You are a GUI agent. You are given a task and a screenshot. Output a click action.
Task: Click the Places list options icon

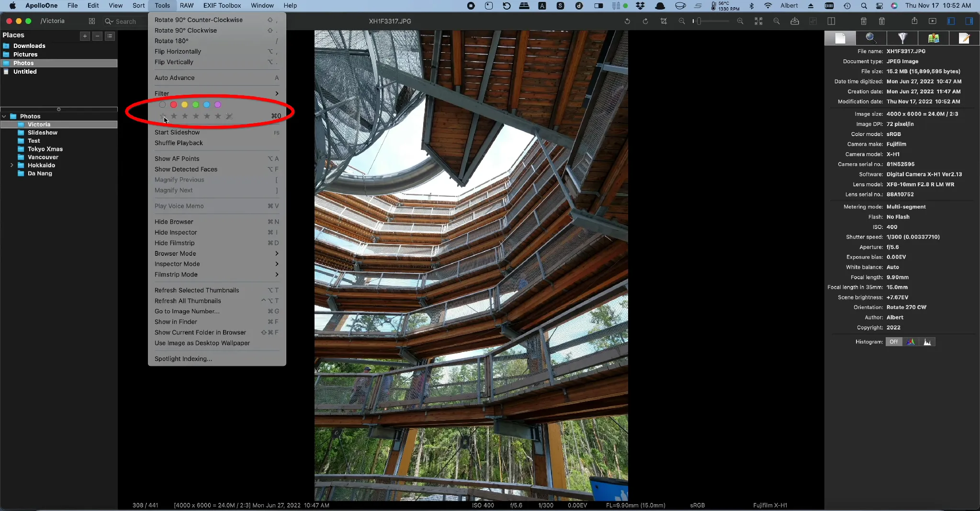coord(110,36)
